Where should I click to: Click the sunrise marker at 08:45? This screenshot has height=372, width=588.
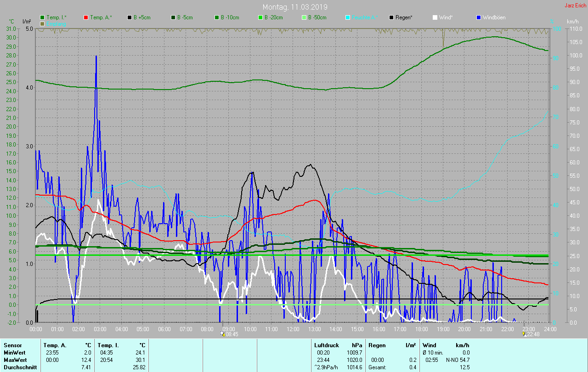223,334
